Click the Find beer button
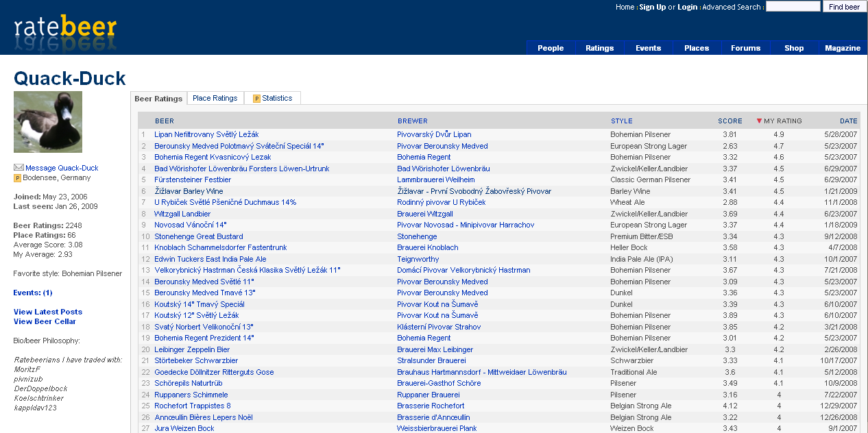Screen dimensions: 868x433 click(x=844, y=7)
